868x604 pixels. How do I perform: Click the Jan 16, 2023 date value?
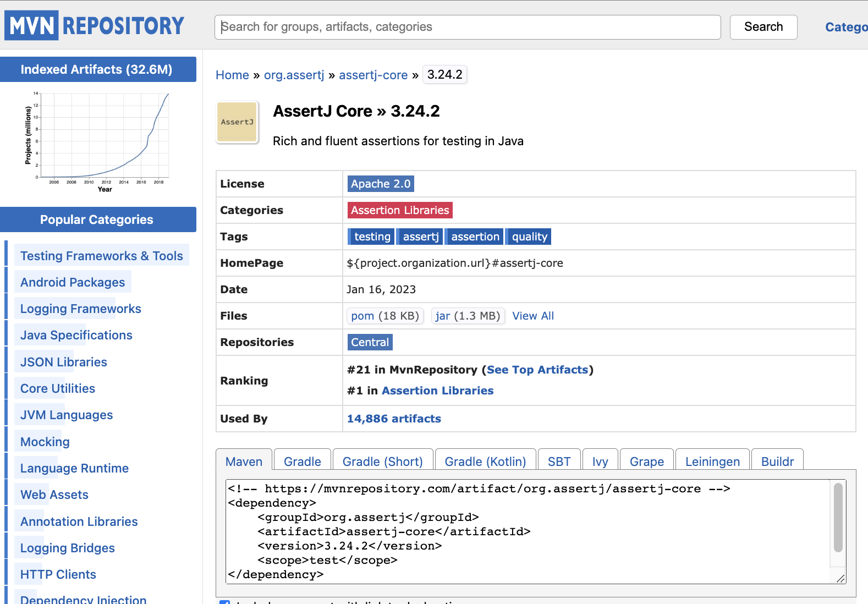(x=381, y=289)
